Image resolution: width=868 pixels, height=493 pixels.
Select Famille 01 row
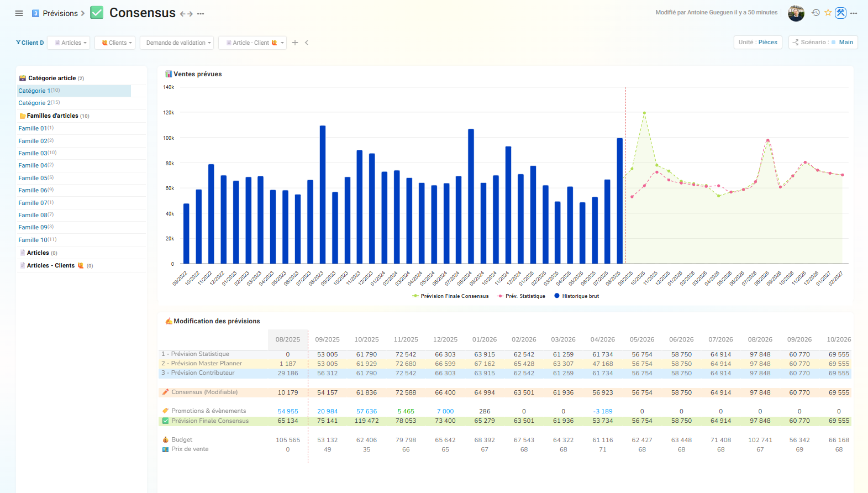(x=81, y=128)
